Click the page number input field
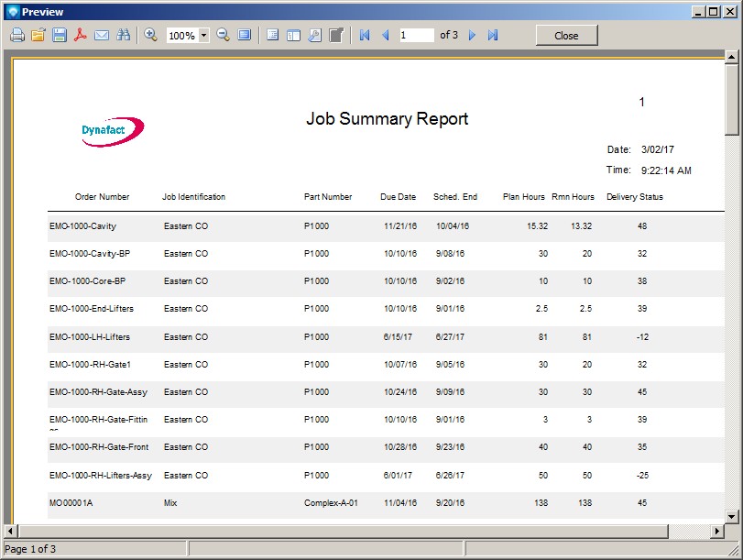The width and height of the screenshot is (743, 560). click(x=416, y=35)
